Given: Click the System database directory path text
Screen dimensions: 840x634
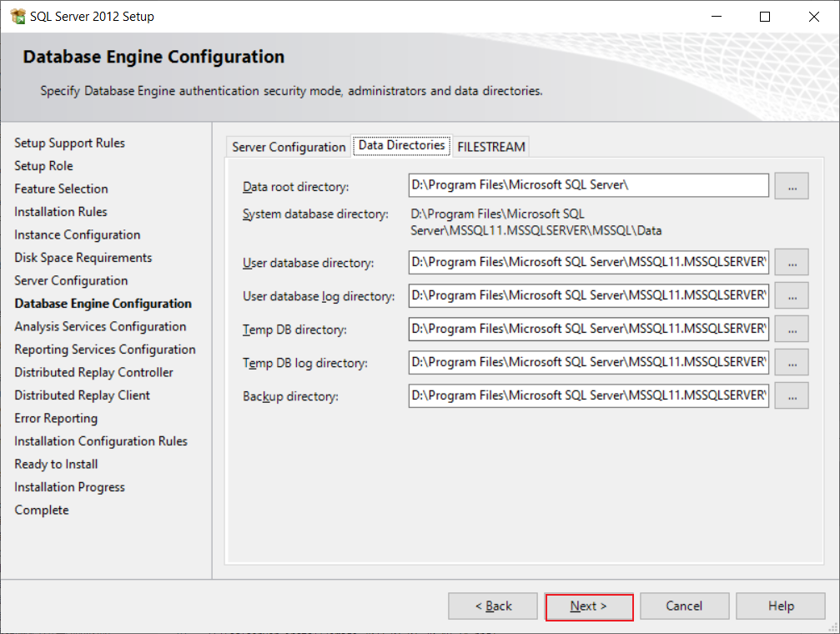Looking at the screenshot, I should click(x=536, y=223).
